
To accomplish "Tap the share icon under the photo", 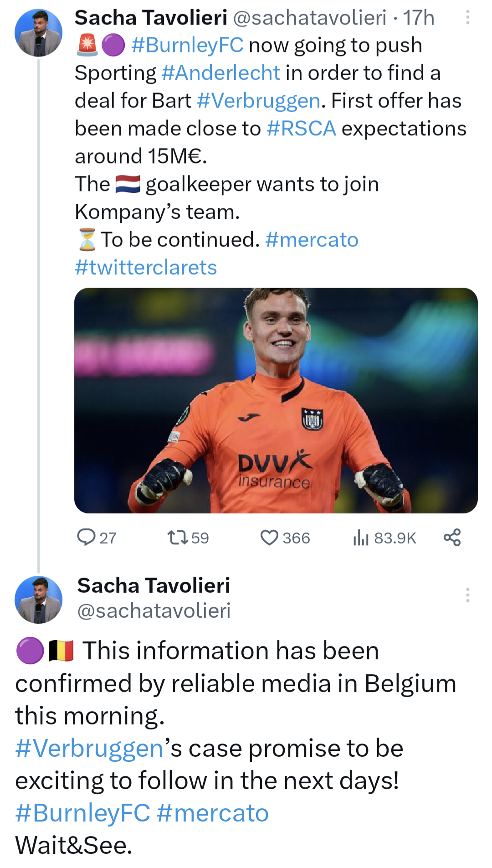I will 452,537.
